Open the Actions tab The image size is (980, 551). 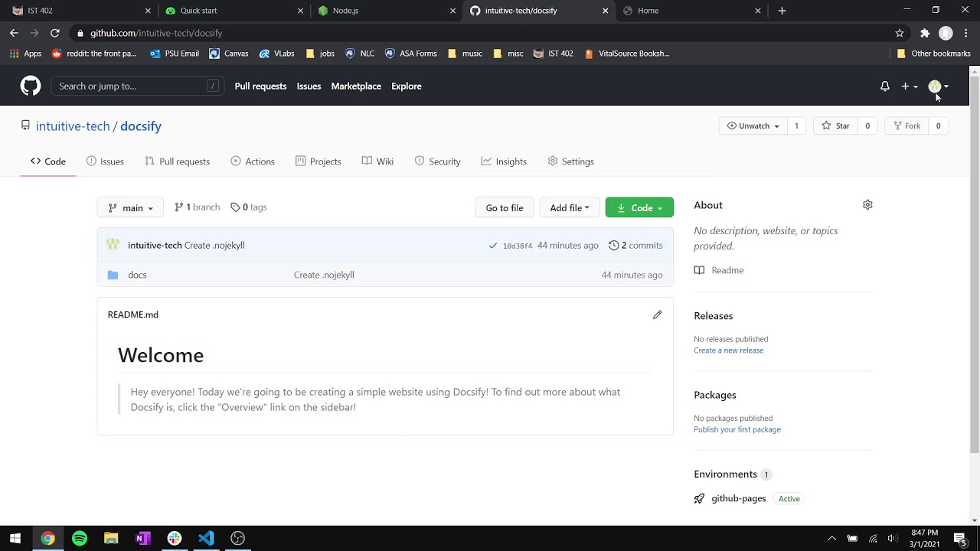tap(253, 161)
